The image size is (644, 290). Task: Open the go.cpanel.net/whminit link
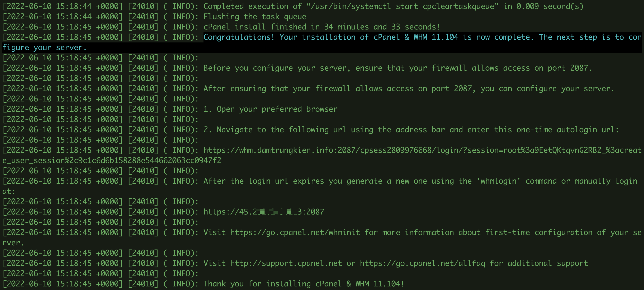tap(295, 232)
